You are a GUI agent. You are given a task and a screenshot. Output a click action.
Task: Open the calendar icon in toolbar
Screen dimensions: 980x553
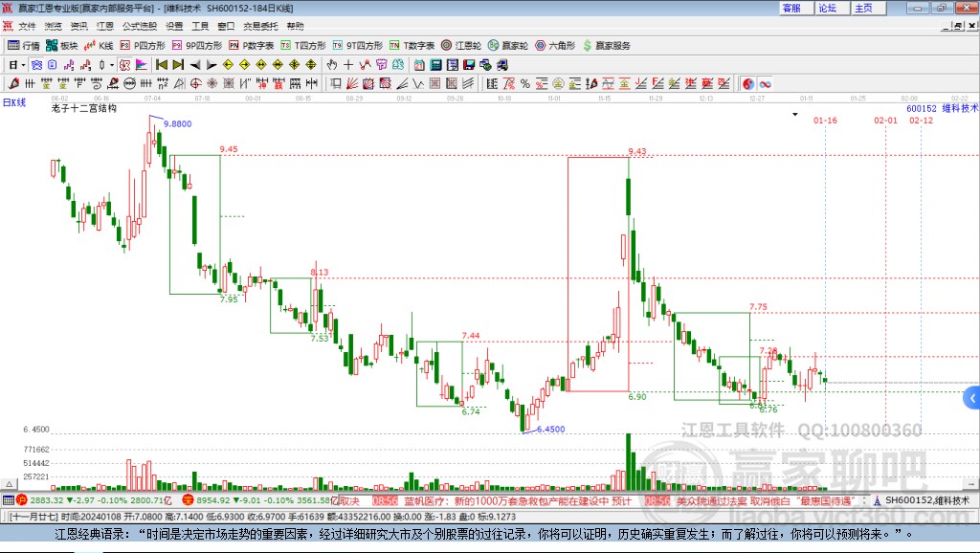pyautogui.click(x=419, y=64)
